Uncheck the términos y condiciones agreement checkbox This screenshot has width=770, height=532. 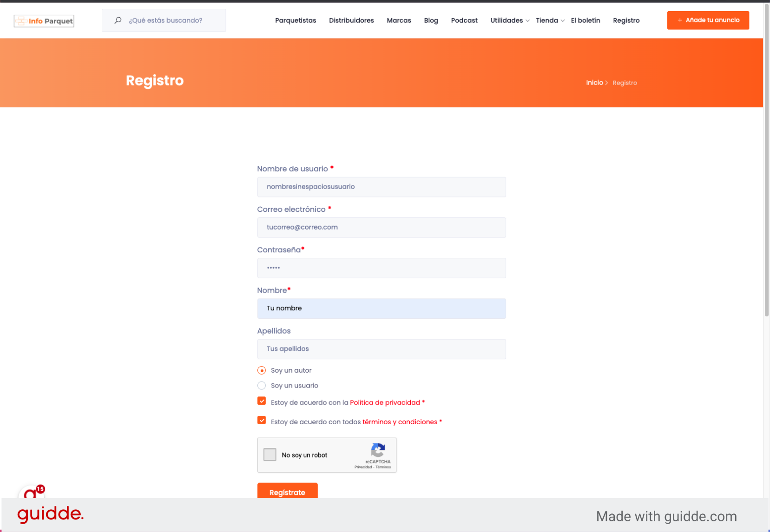[x=262, y=420]
